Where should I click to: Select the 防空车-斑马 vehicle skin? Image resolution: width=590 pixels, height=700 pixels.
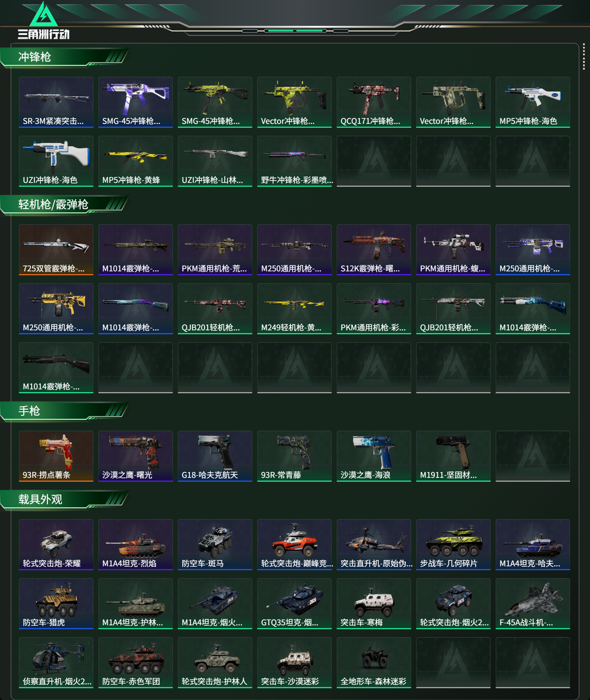tap(215, 545)
